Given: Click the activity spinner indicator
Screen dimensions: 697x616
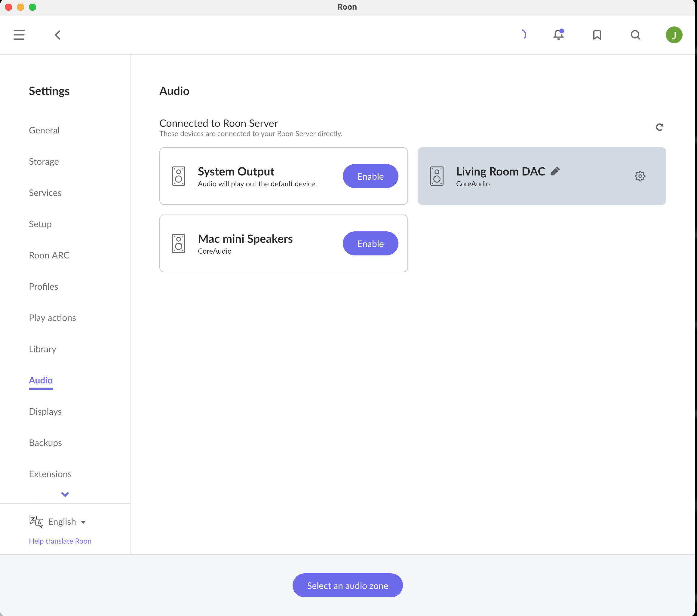Looking at the screenshot, I should tap(524, 35).
